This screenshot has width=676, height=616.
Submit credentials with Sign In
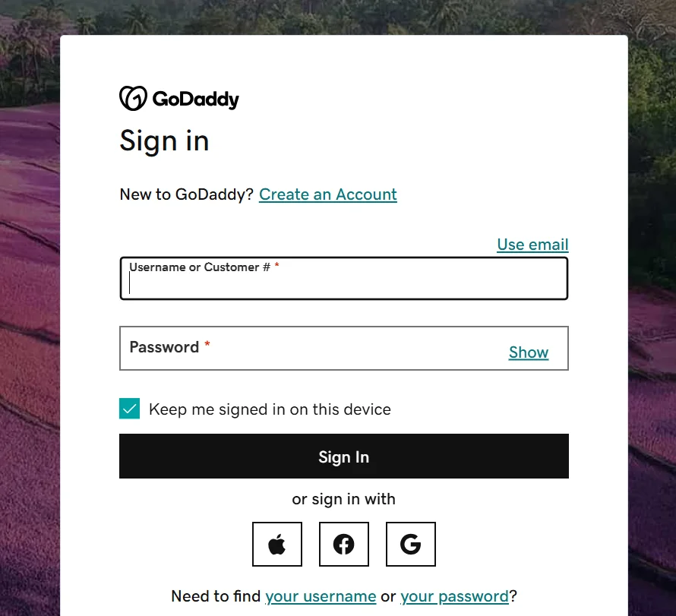coord(343,456)
